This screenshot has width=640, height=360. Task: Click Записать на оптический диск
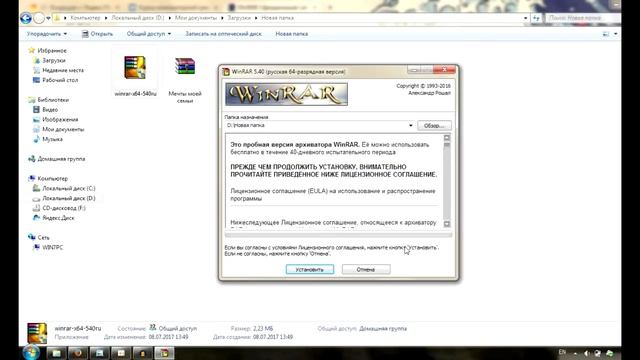point(223,34)
